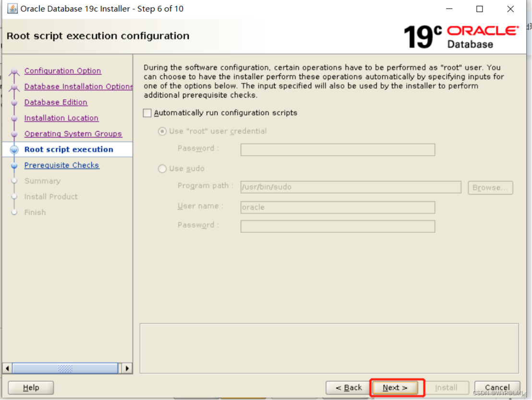
Task: Click the Java installer icon in title bar
Action: [12, 9]
